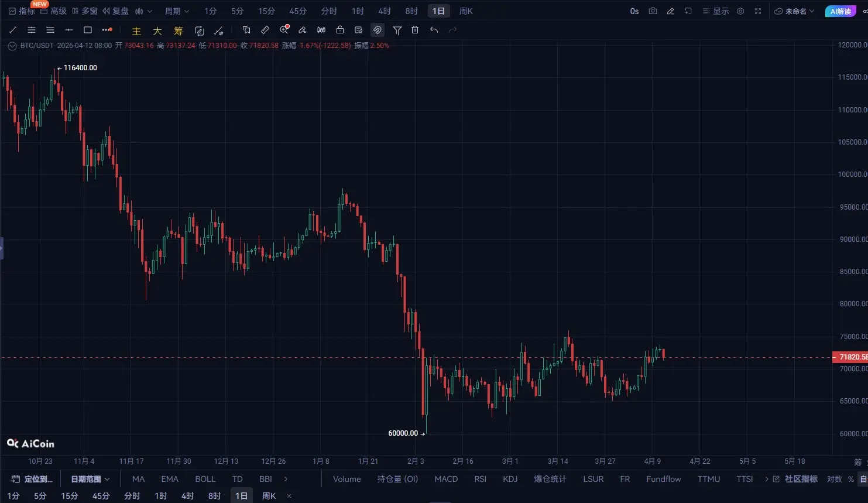Select the trend line drawing tool
Screen dimensions: 868x503
[x=13, y=30]
